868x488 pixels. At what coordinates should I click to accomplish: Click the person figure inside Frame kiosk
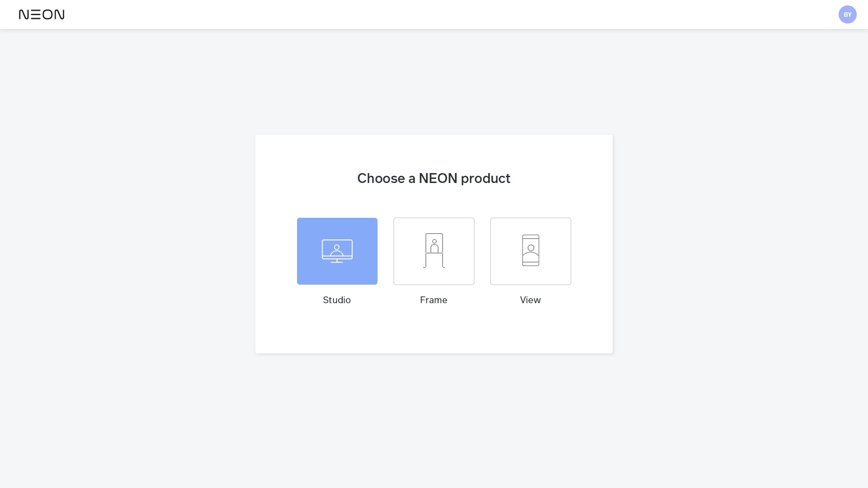click(x=434, y=246)
